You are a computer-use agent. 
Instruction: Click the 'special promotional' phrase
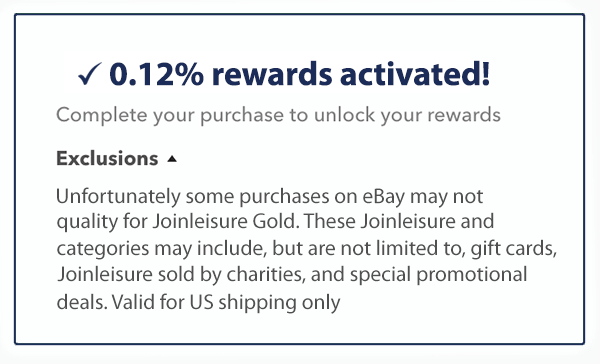(x=439, y=275)
